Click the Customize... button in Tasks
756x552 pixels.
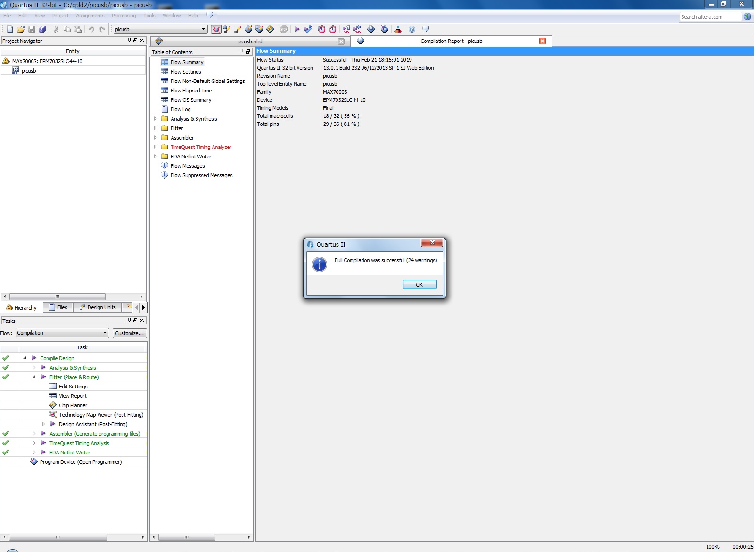[x=130, y=333]
